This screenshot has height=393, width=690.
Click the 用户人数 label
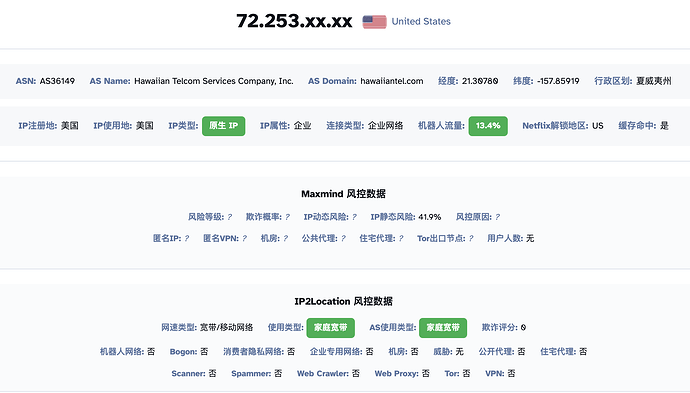pyautogui.click(x=505, y=239)
